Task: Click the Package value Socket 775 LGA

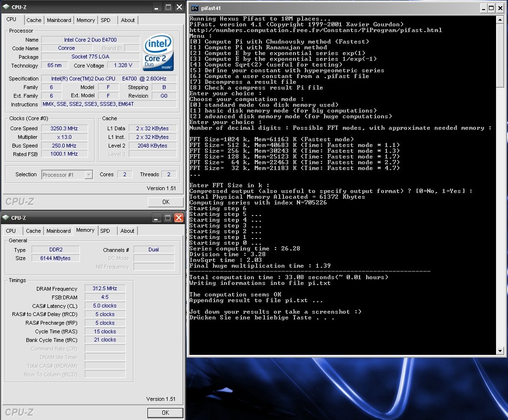Action: (x=90, y=57)
